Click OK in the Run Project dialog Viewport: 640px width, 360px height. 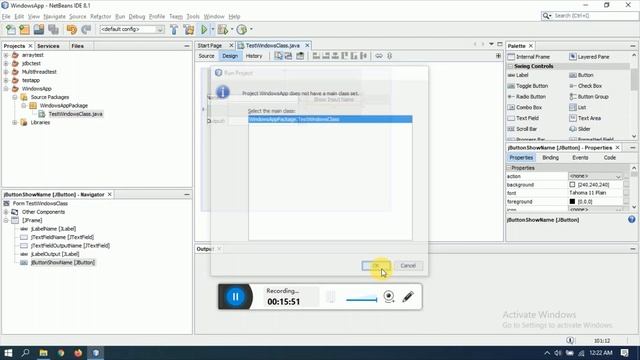(376, 266)
